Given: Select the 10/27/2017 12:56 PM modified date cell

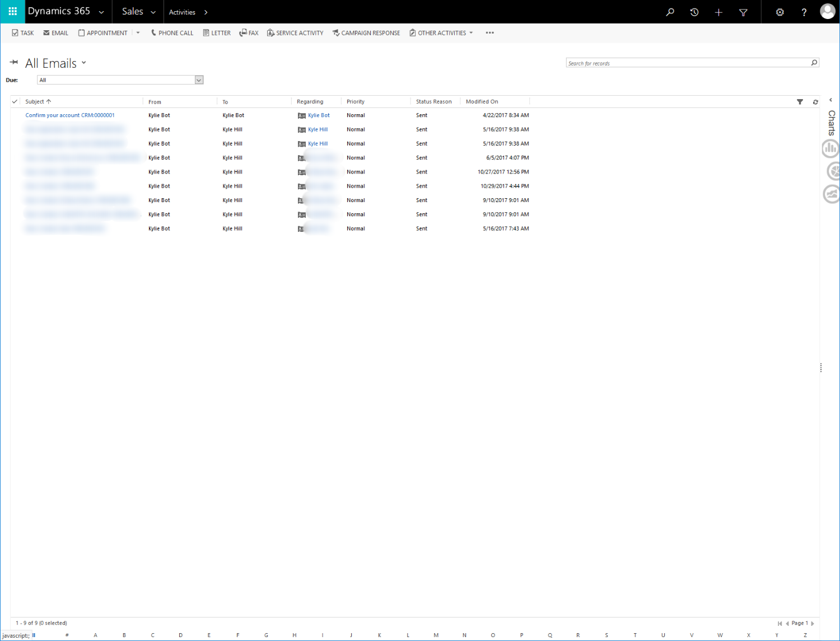Looking at the screenshot, I should click(x=503, y=172).
